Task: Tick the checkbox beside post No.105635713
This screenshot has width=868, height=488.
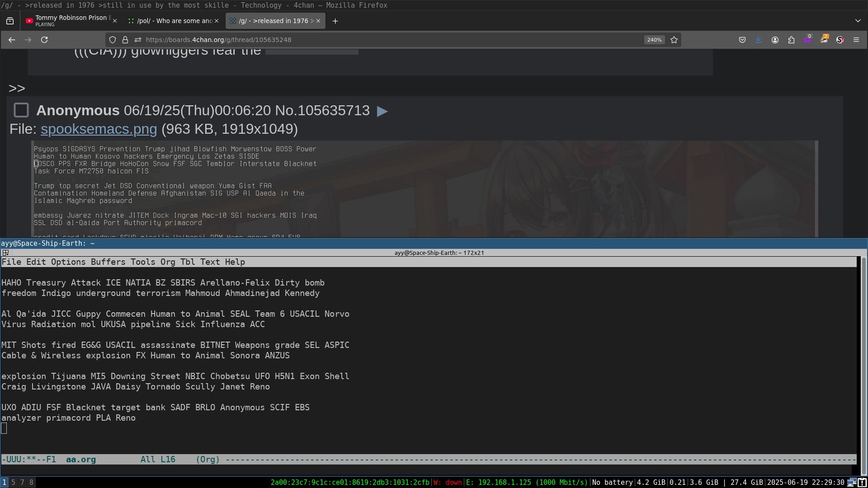Action: 21,110
